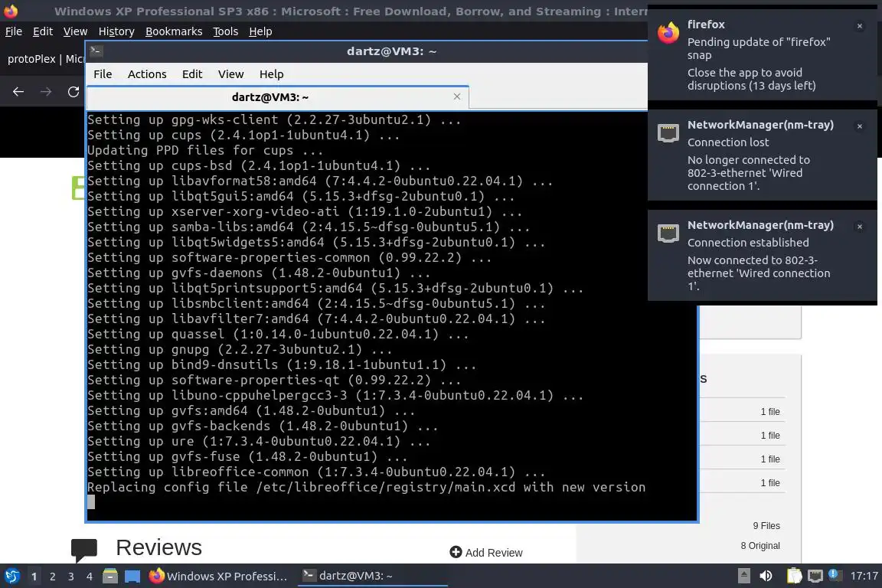This screenshot has height=588, width=882.
Task: Click the 9 Files link
Action: [766, 525]
